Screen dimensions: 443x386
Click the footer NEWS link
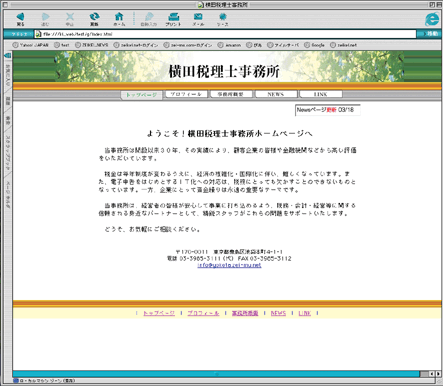point(278,313)
